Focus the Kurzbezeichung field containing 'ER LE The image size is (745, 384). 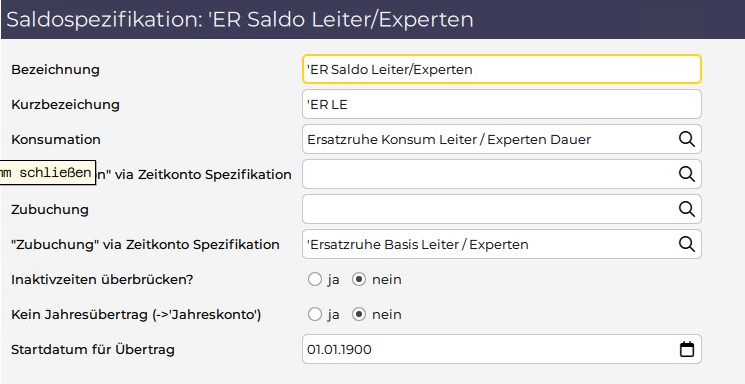tap(501, 104)
